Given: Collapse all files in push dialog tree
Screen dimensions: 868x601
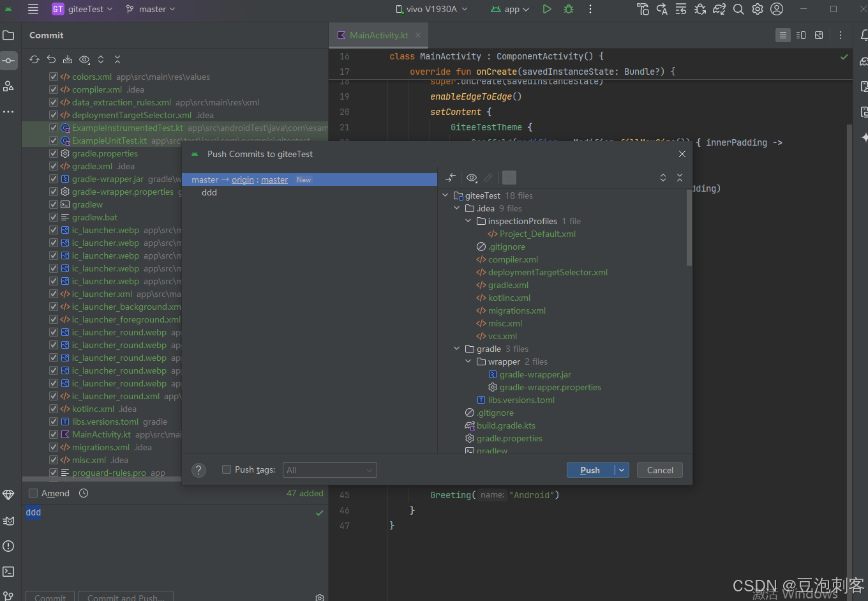Looking at the screenshot, I should tap(680, 178).
